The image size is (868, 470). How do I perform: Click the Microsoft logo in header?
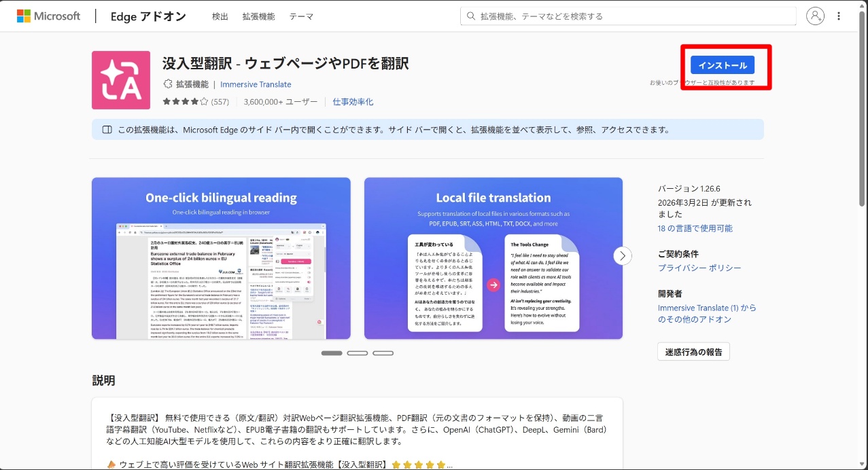click(48, 16)
